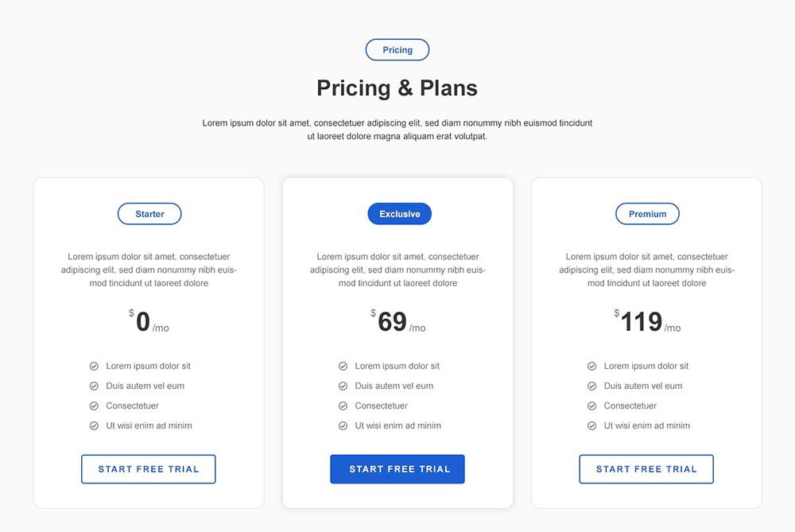Click checkmark icon beside Exclusive's 'Lorem ipsum dolor sit'
This screenshot has width=795, height=532.
(343, 366)
